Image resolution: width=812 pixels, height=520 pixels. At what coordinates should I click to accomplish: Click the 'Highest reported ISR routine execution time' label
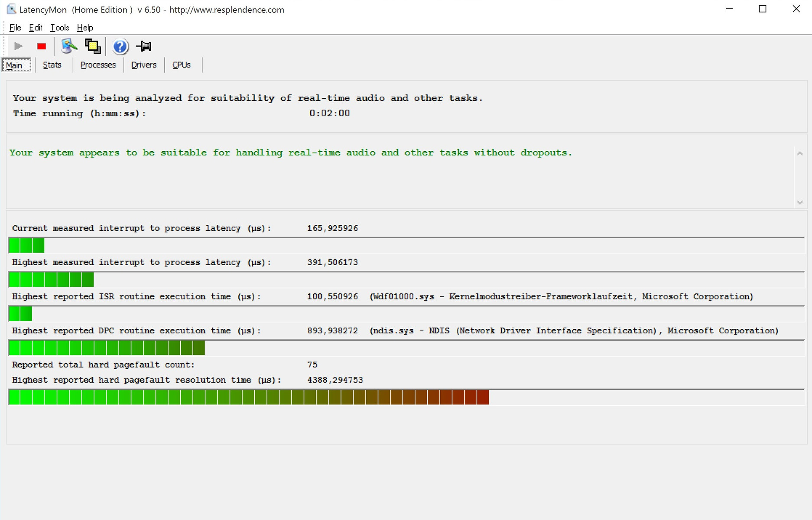click(136, 297)
